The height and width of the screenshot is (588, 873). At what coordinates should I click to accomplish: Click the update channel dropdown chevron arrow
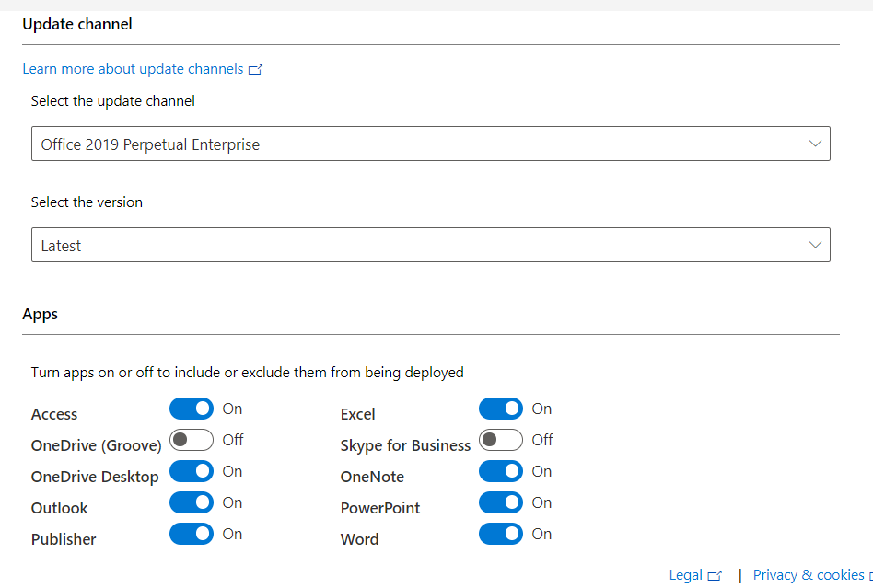coord(815,144)
